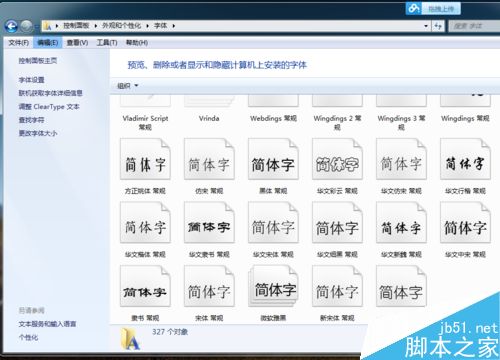Select the 华文隶书 常规 font icon

pyautogui.click(x=209, y=223)
